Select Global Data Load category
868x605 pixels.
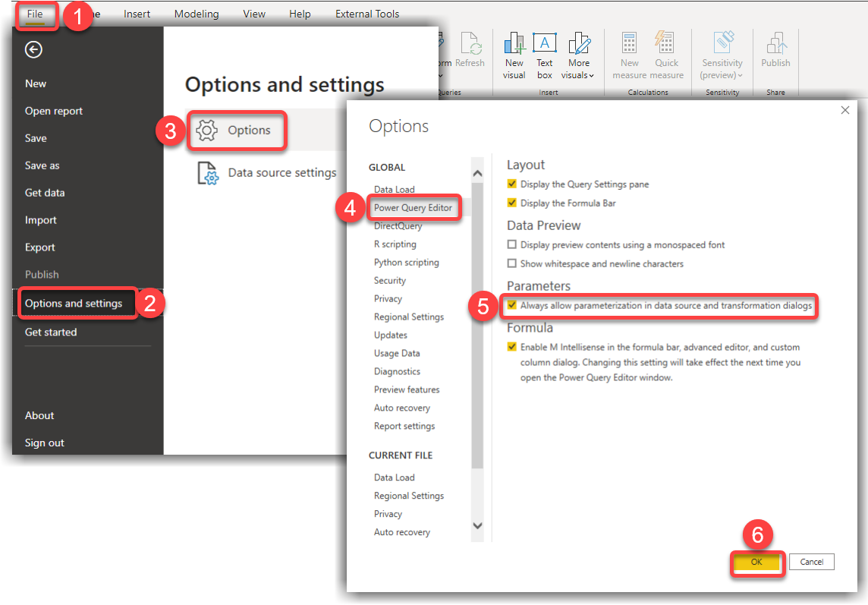pos(394,190)
